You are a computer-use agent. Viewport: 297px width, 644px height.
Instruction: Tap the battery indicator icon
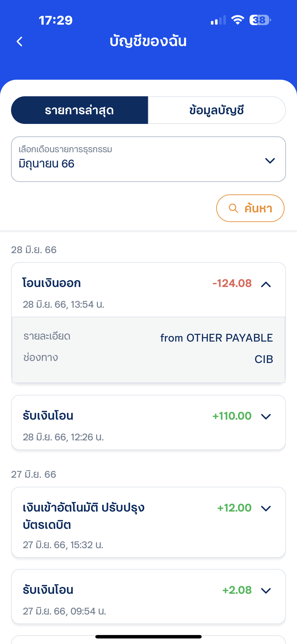pos(260,20)
